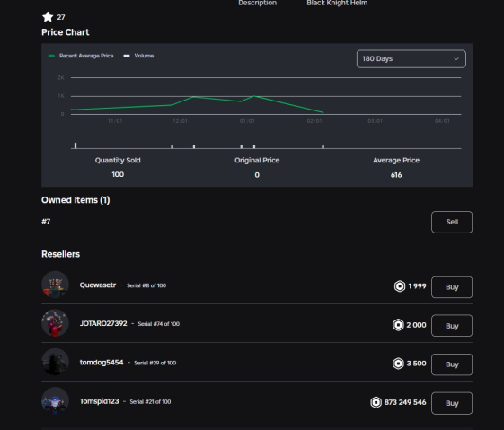Click Average Price value 616
Viewport: 504px width, 430px height.
point(396,175)
